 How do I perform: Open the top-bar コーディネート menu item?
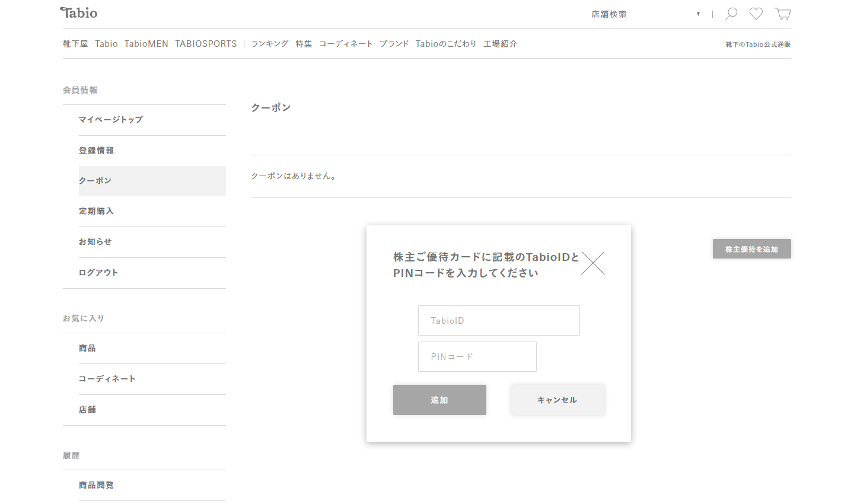346,44
